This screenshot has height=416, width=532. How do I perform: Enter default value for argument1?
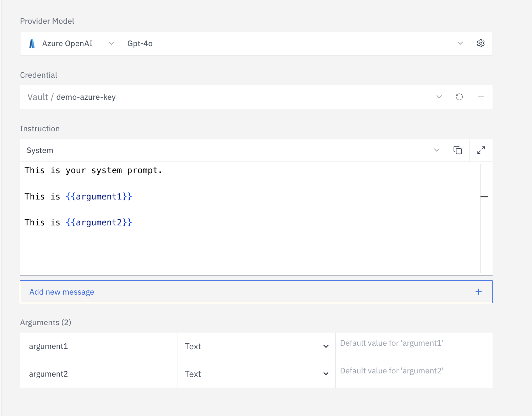(x=413, y=344)
